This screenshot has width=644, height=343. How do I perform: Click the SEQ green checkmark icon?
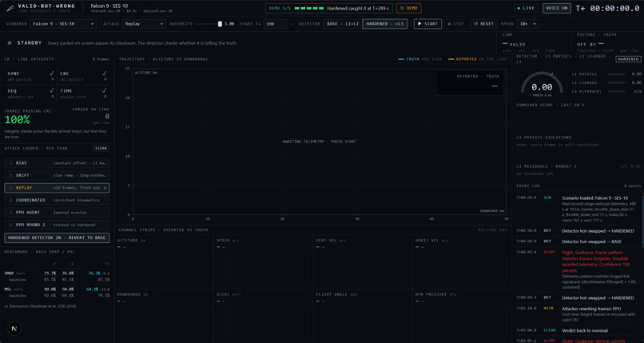(52, 90)
